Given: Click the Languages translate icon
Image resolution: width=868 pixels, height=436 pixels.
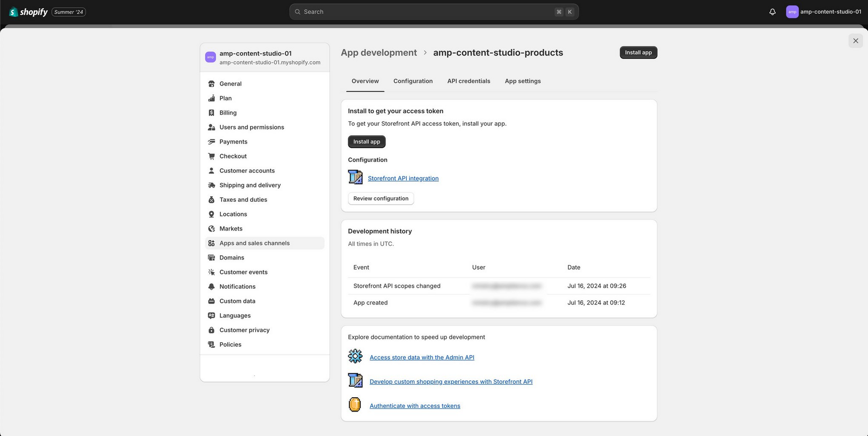Looking at the screenshot, I should tap(211, 316).
